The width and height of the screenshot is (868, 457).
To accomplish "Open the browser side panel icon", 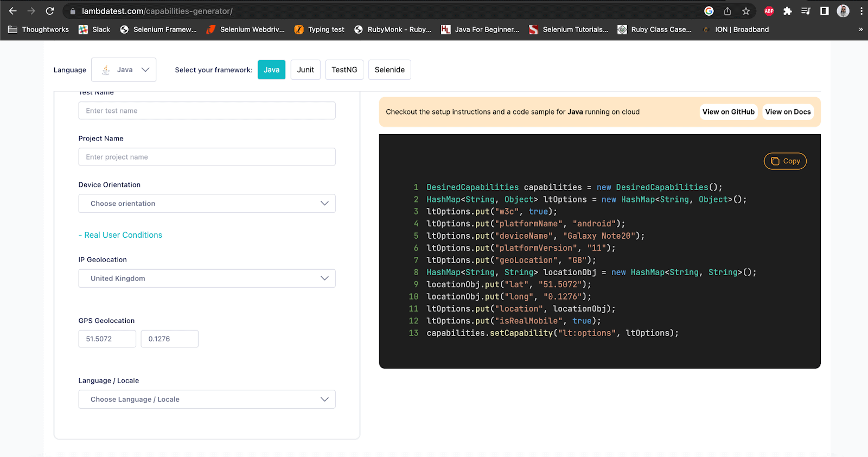I will 824,11.
